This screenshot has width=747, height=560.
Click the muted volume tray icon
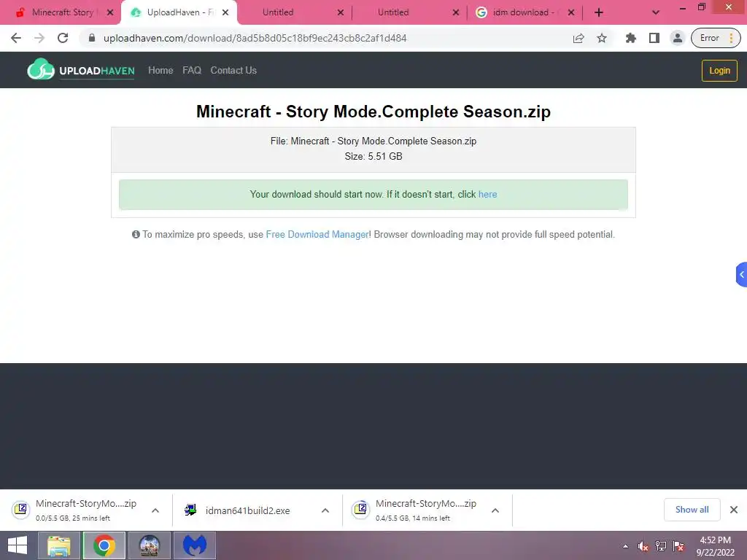tap(643, 546)
